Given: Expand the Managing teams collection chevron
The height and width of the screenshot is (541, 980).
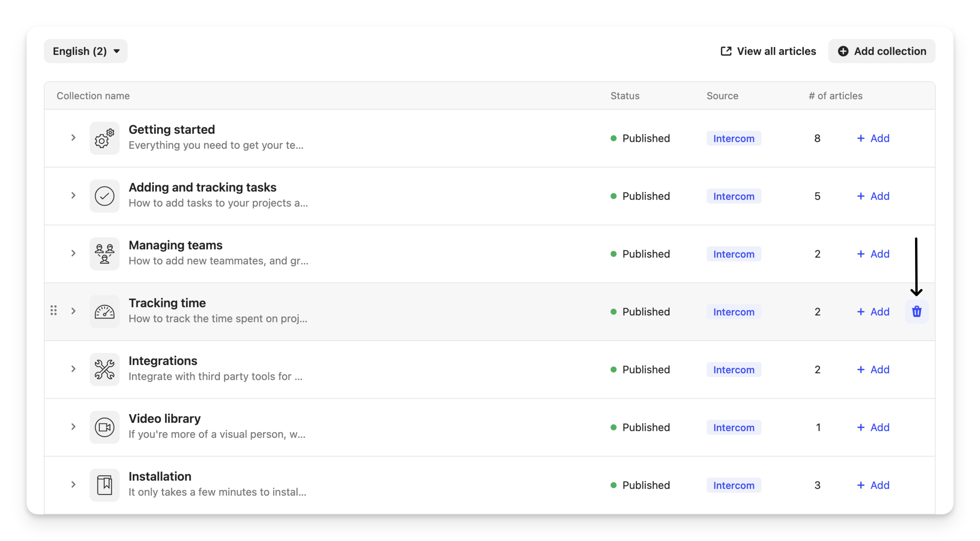Looking at the screenshot, I should [74, 253].
